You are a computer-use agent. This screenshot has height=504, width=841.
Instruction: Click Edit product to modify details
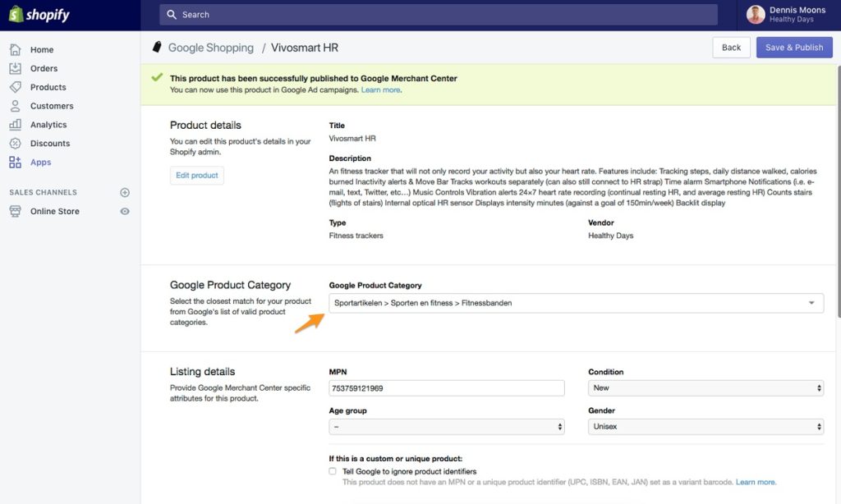coord(196,175)
